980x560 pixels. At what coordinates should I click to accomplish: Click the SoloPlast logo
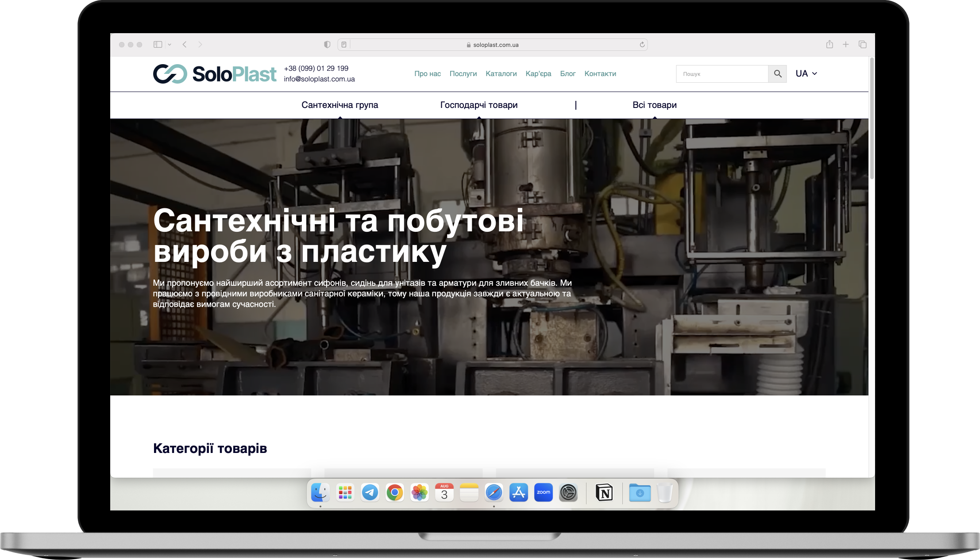215,74
